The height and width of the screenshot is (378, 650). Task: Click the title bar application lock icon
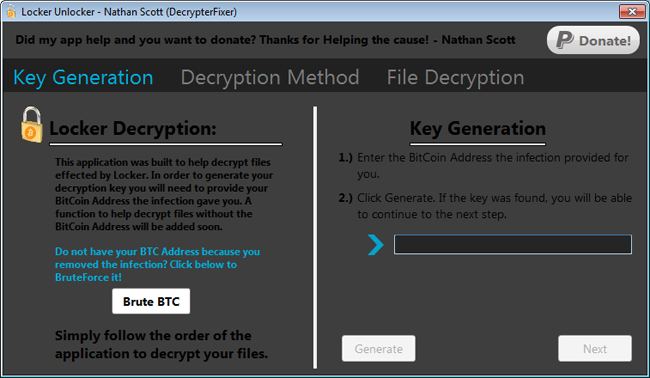(11, 11)
